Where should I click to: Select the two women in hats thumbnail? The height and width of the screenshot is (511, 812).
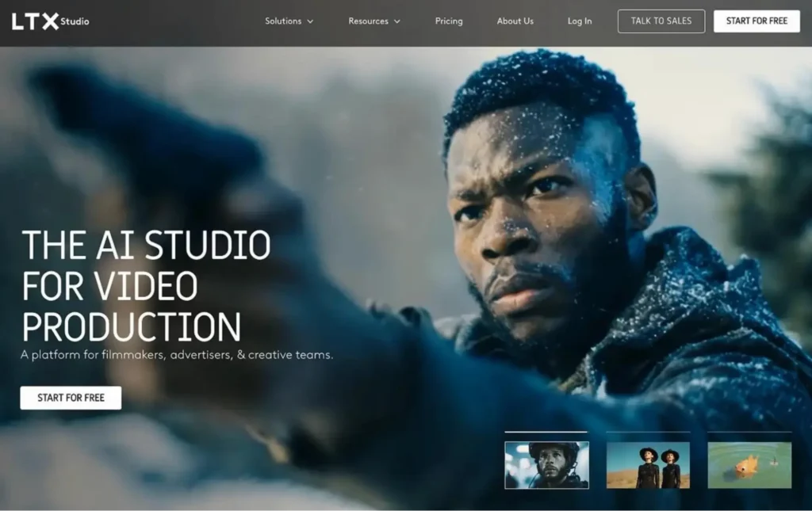click(x=648, y=465)
